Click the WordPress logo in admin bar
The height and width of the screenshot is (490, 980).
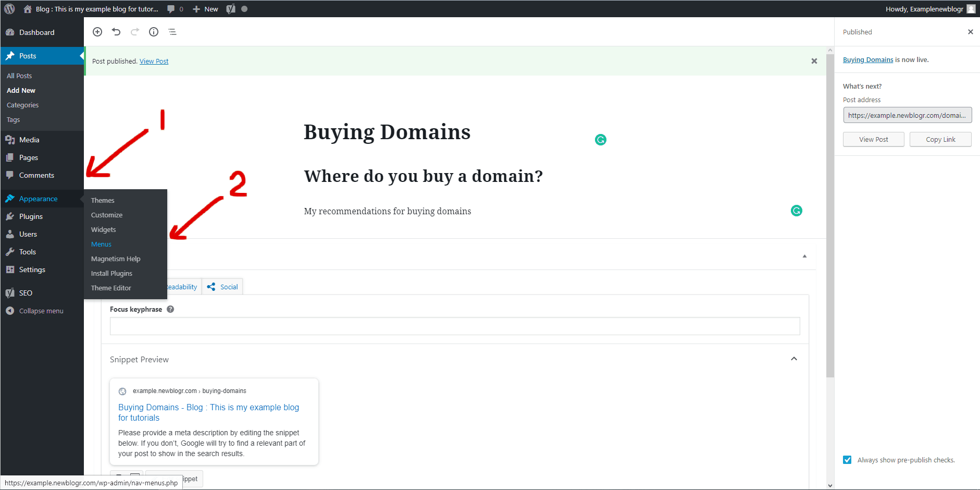point(9,9)
